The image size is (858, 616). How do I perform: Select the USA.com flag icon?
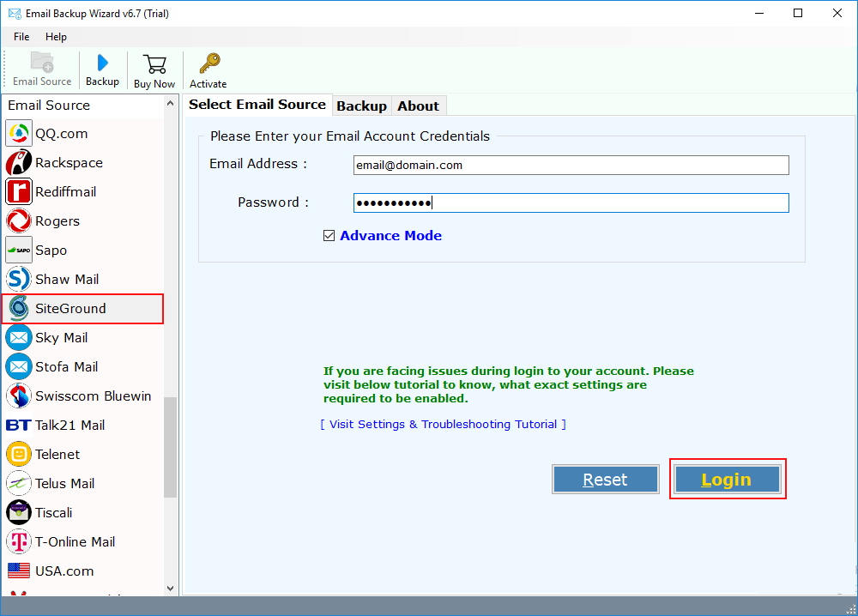click(x=19, y=571)
